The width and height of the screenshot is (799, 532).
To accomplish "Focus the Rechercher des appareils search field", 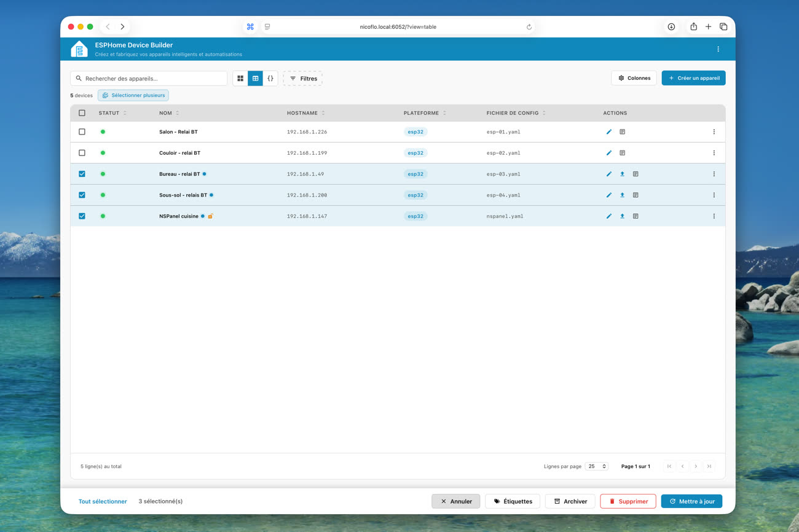I will [149, 79].
